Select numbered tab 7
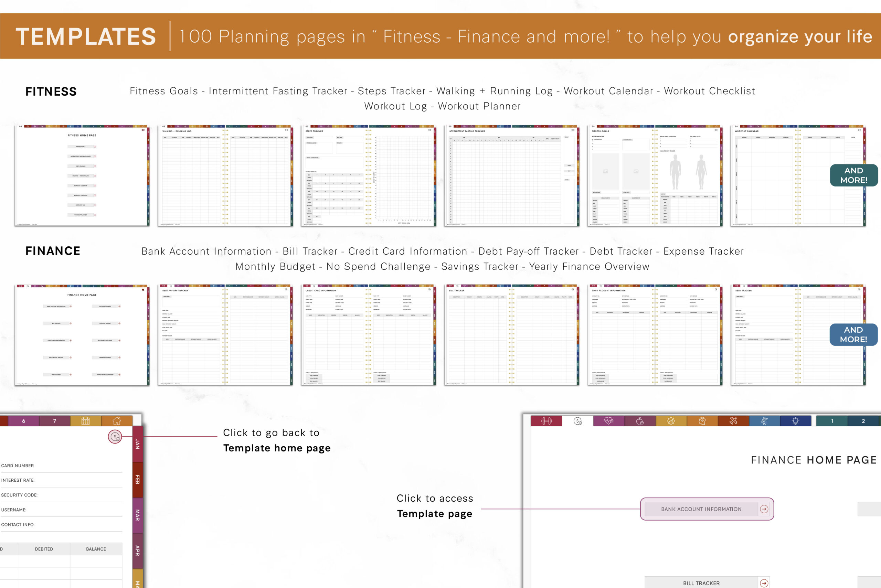The height and width of the screenshot is (588, 881). point(54,421)
